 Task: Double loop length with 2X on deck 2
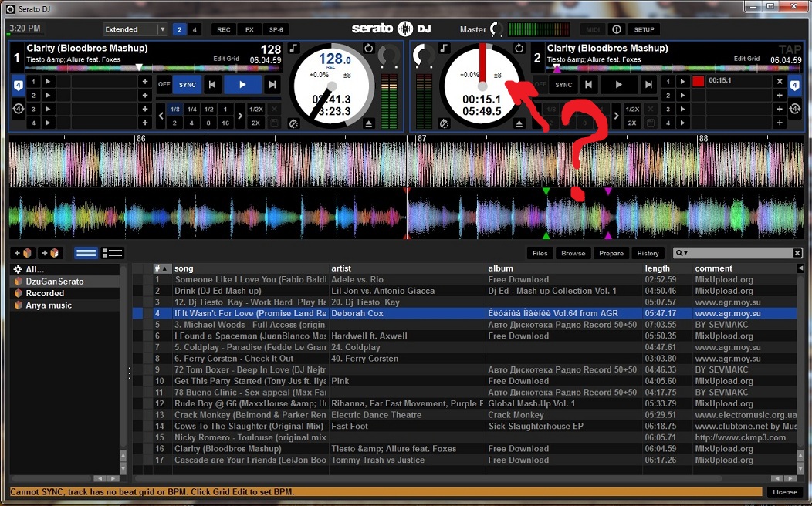(x=632, y=123)
